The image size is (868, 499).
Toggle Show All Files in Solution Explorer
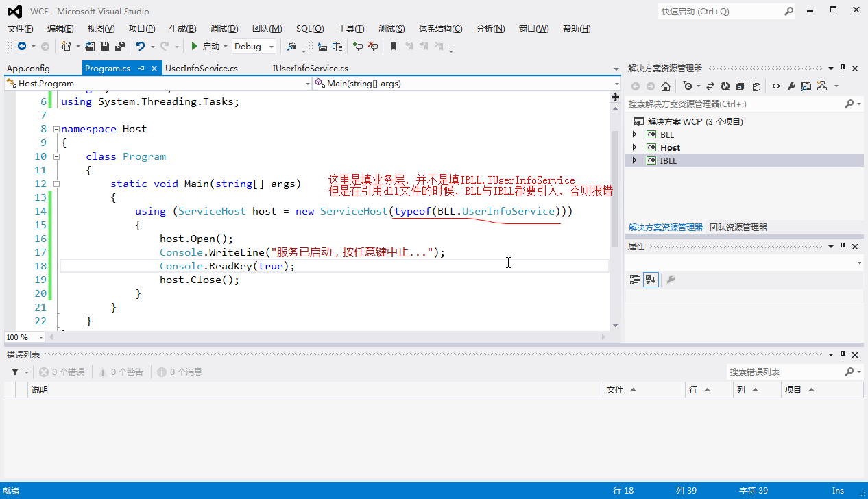[756, 86]
